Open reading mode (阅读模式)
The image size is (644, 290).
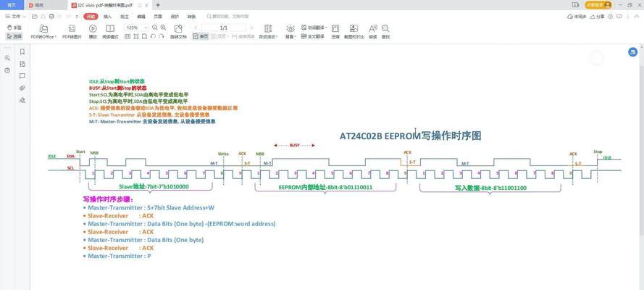[111, 30]
